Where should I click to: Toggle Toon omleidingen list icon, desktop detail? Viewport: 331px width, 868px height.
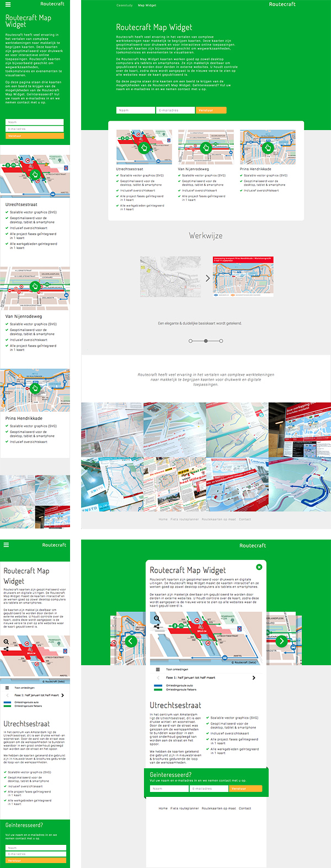tap(157, 669)
